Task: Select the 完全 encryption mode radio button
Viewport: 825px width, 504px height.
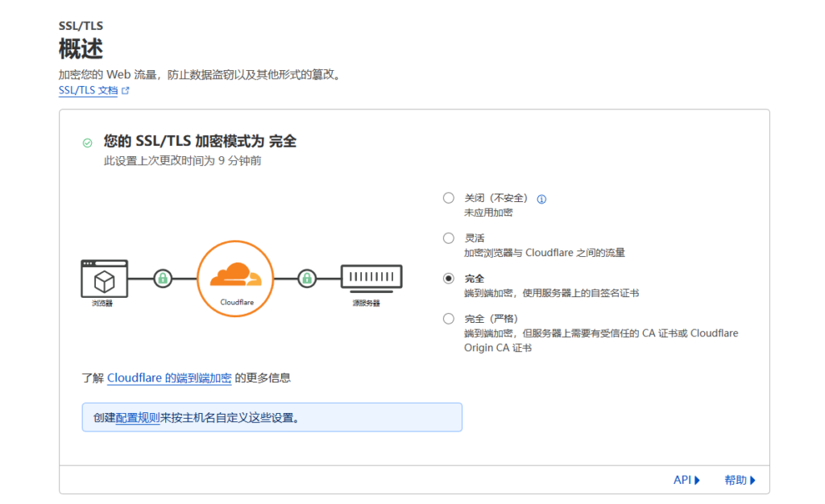Action: coord(449,279)
